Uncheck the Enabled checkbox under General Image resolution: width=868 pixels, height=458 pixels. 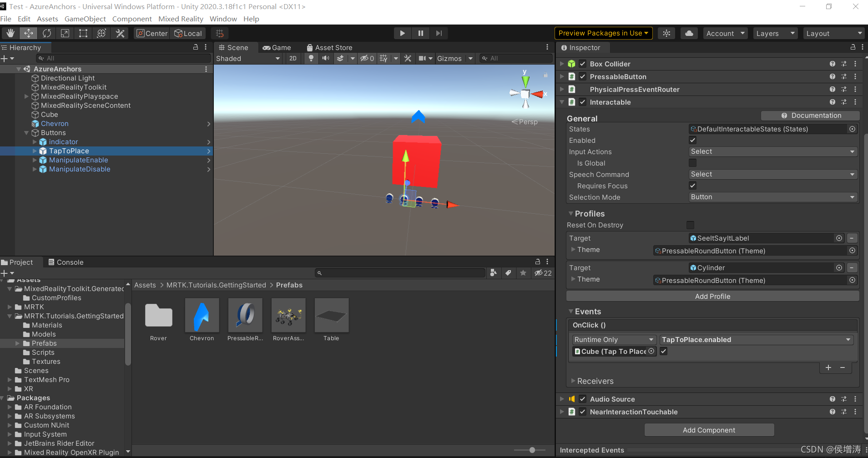click(692, 140)
